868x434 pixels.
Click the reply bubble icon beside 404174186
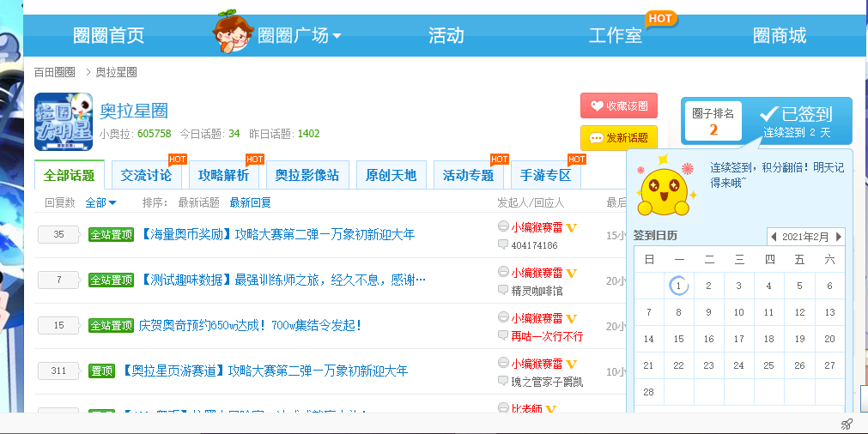click(503, 245)
